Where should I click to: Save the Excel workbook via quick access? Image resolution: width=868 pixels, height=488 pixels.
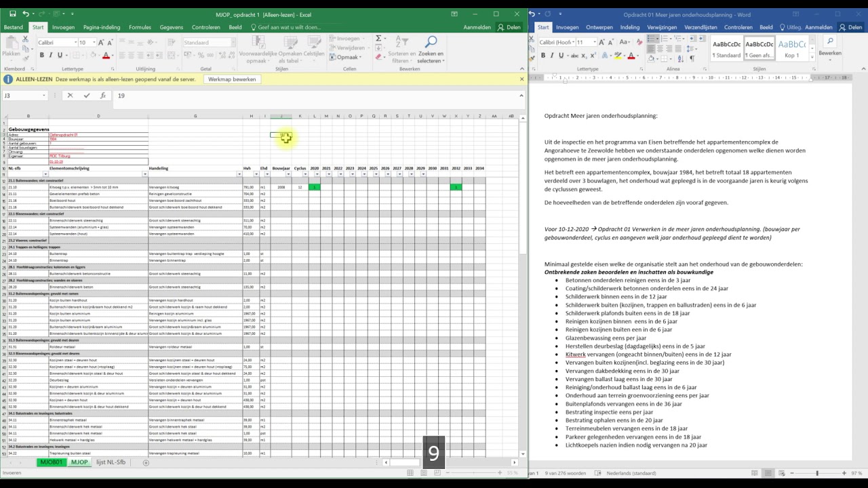(x=12, y=14)
